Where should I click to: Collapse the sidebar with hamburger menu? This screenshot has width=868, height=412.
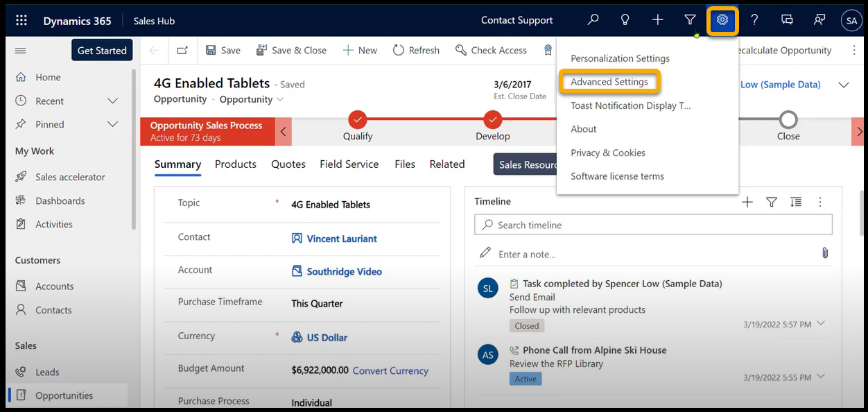click(20, 51)
